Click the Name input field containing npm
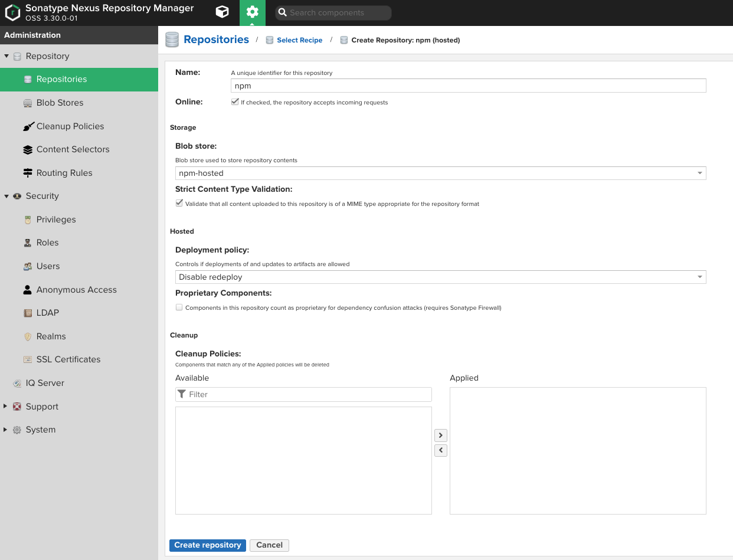The width and height of the screenshot is (733, 560). (x=468, y=86)
